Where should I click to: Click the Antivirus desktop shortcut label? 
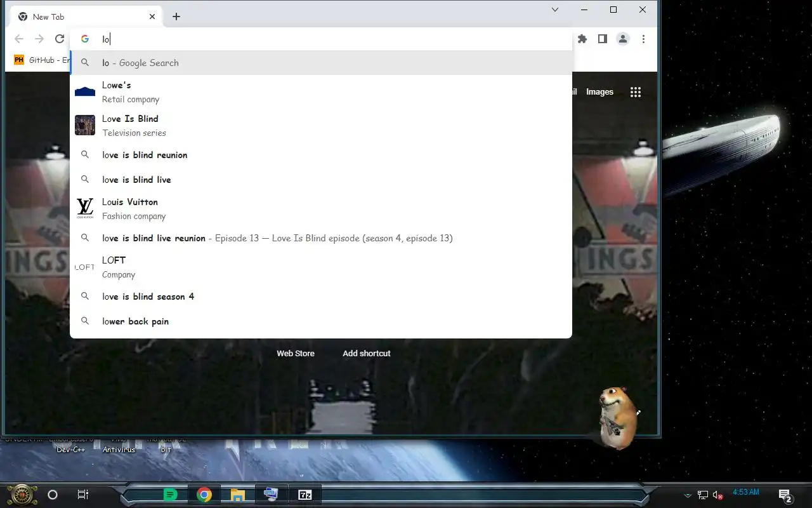coord(119,450)
